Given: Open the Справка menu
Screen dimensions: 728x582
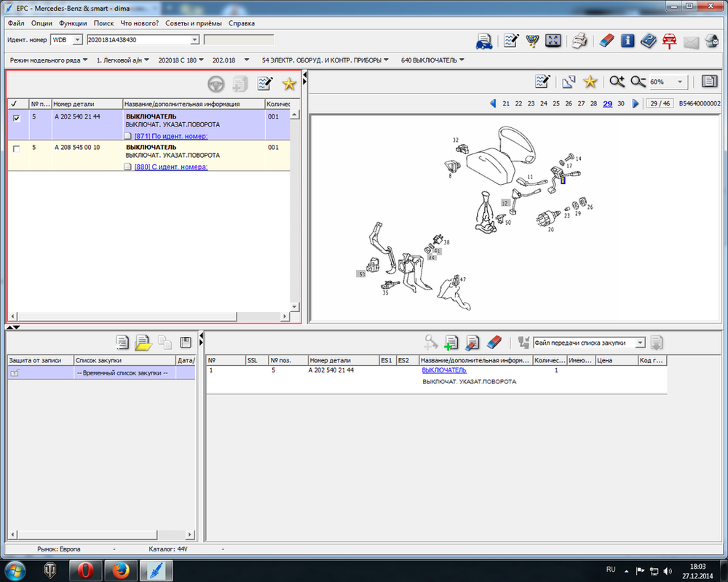Looking at the screenshot, I should (x=242, y=23).
